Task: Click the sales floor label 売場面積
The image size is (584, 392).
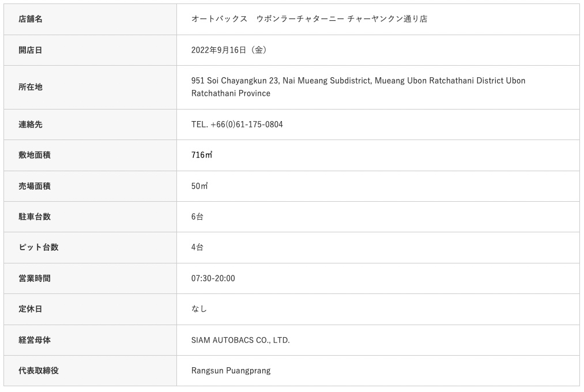Action: (35, 186)
